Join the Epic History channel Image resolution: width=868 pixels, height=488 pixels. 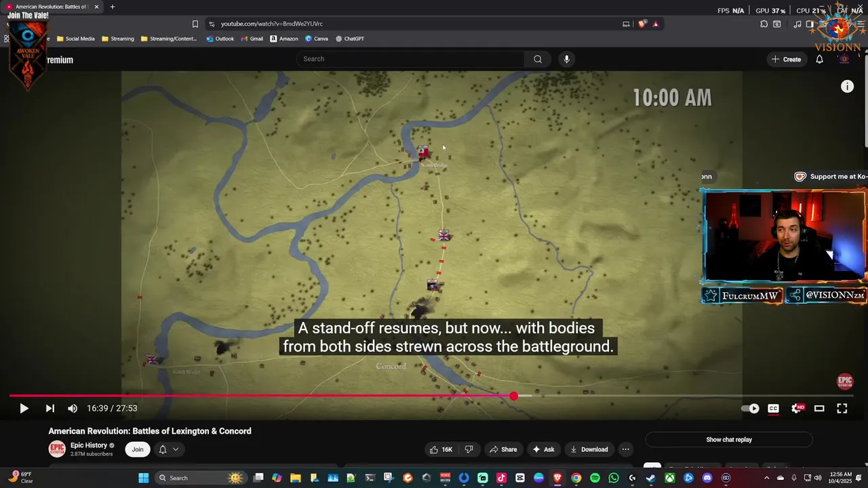tap(138, 449)
